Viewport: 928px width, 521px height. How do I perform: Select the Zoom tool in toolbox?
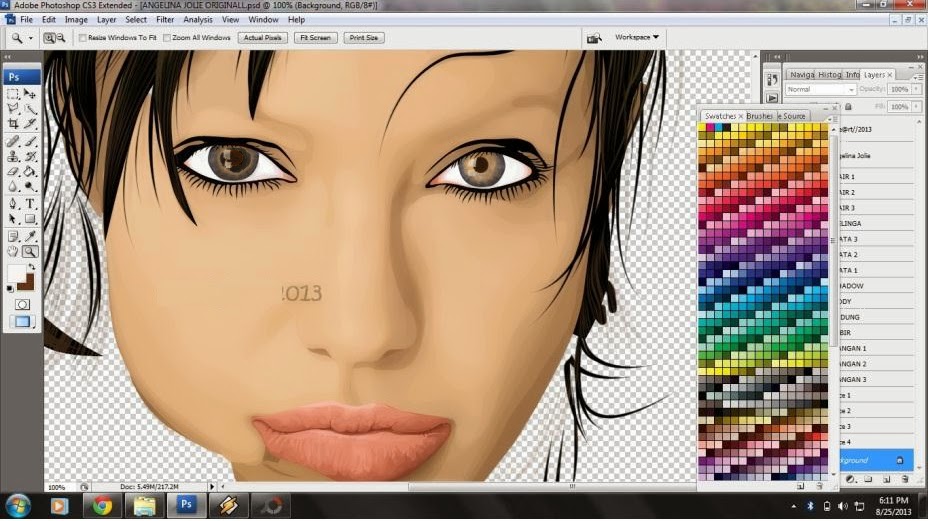click(30, 252)
